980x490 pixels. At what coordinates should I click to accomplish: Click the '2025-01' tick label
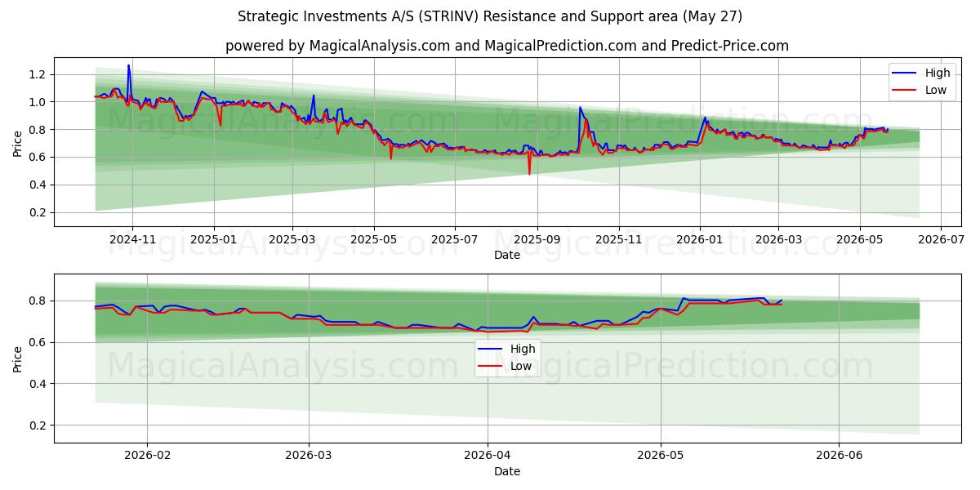(214, 240)
